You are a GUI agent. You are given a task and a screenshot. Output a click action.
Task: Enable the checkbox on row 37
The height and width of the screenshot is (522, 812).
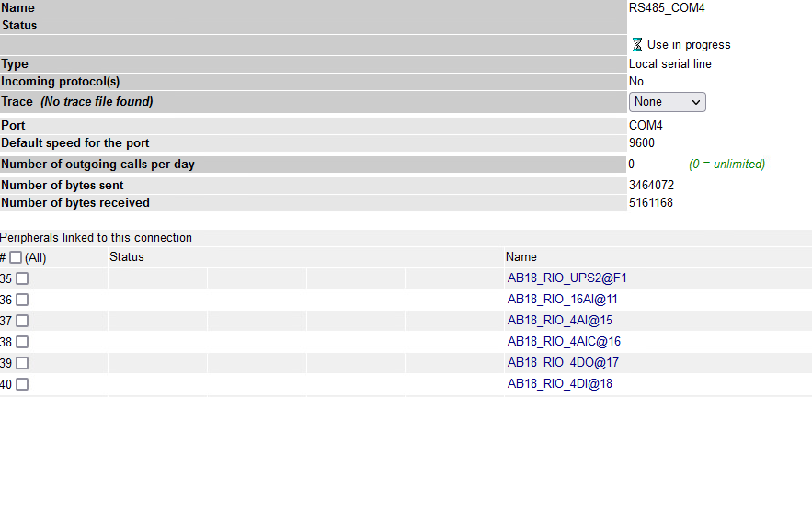click(x=22, y=321)
